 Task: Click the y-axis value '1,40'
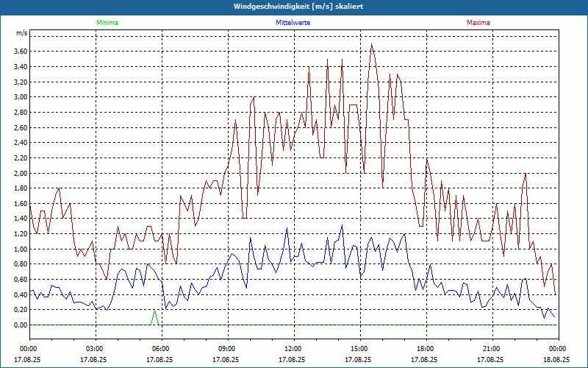coord(21,219)
